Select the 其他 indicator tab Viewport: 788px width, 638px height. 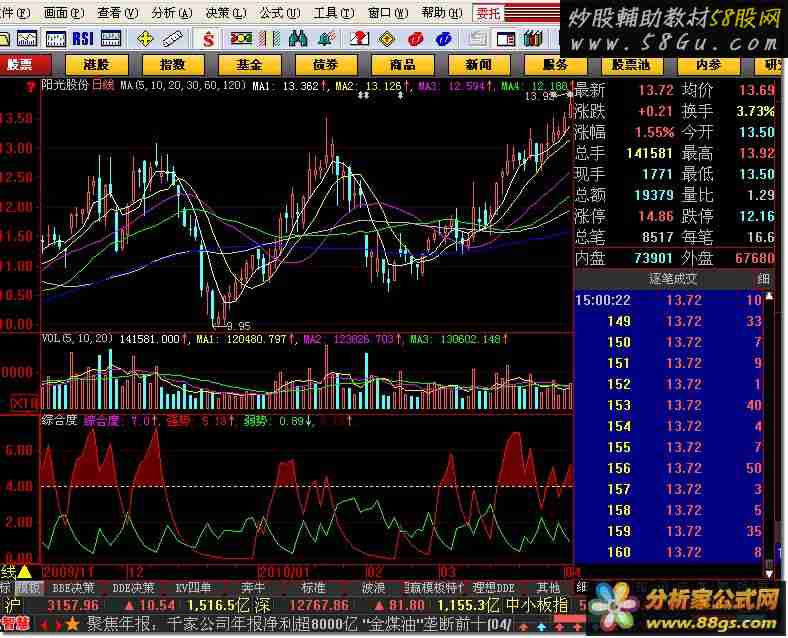click(548, 587)
